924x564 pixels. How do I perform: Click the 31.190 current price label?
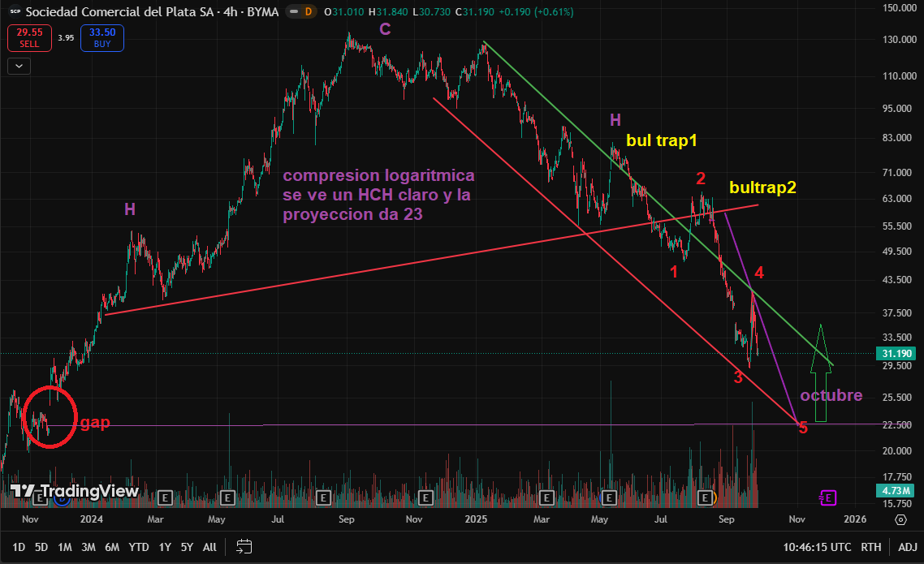click(x=897, y=353)
